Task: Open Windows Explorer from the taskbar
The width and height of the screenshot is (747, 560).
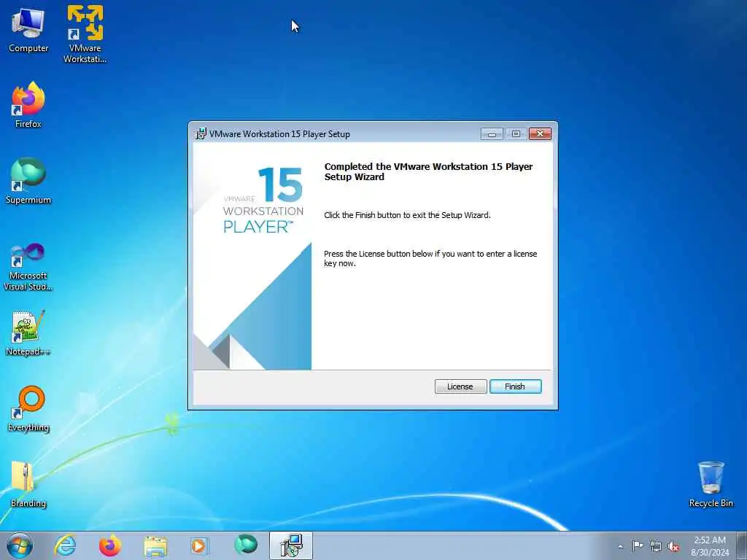Action: (155, 546)
